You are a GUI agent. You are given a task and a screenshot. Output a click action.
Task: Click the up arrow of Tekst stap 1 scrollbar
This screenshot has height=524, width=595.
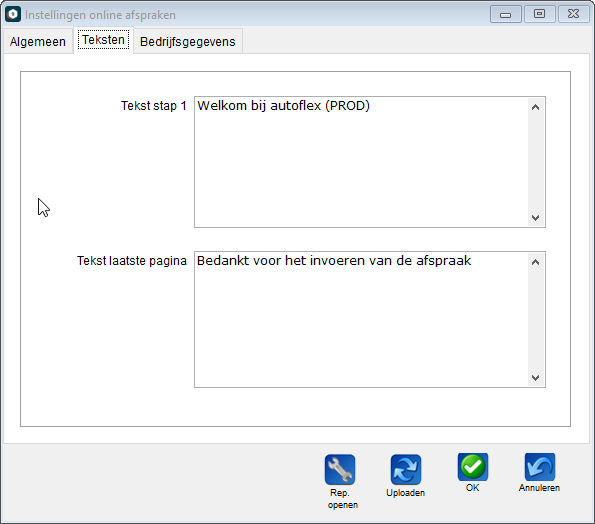[535, 107]
